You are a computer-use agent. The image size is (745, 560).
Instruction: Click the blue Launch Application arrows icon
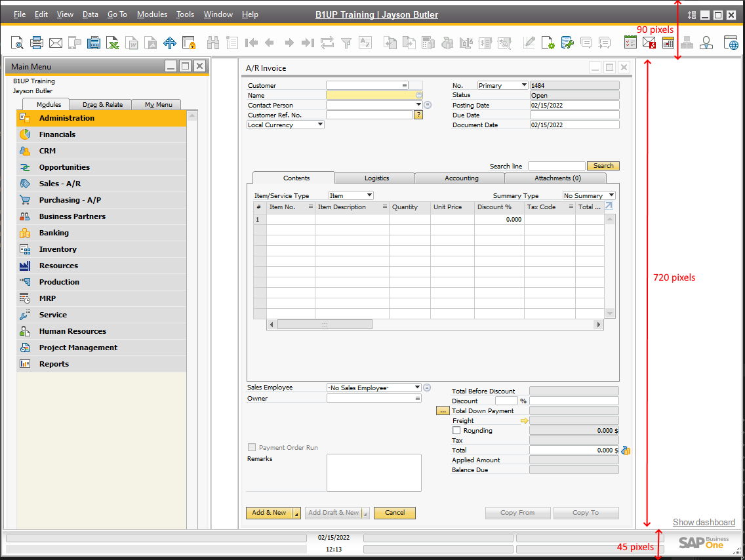(170, 43)
